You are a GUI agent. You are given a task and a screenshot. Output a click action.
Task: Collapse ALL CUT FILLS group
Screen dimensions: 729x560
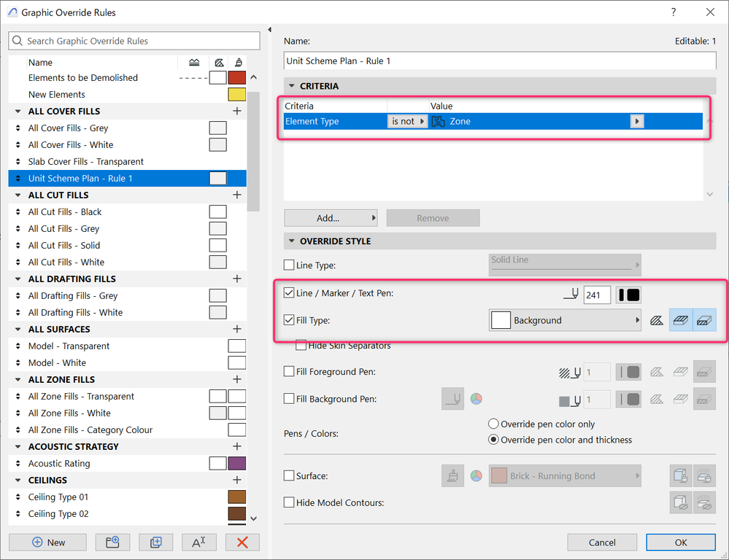click(x=18, y=195)
